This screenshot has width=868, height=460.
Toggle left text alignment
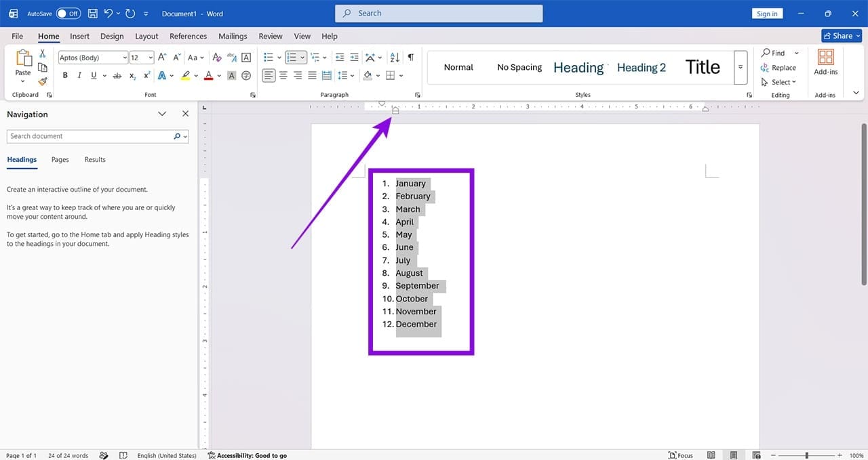click(269, 75)
